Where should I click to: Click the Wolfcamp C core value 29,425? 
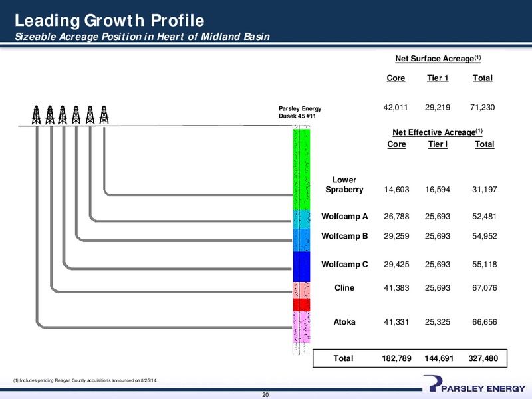pyautogui.click(x=396, y=264)
